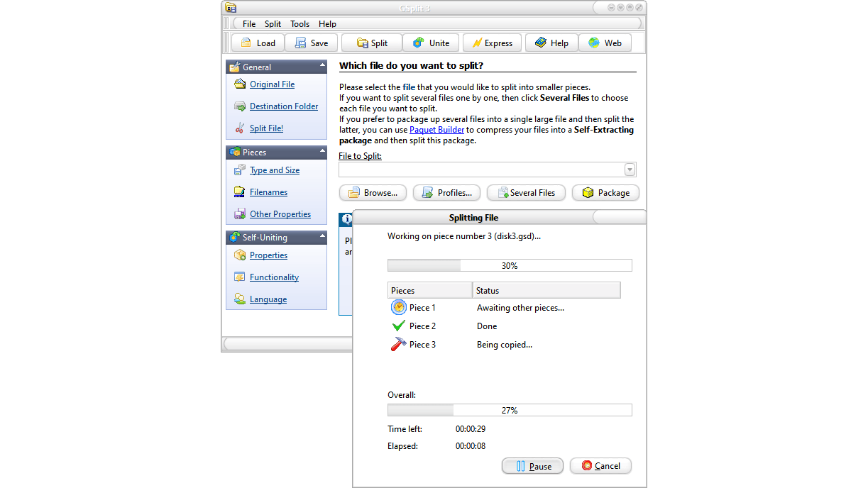Click the Several Files button
The image size is (868, 488).
pyautogui.click(x=526, y=193)
